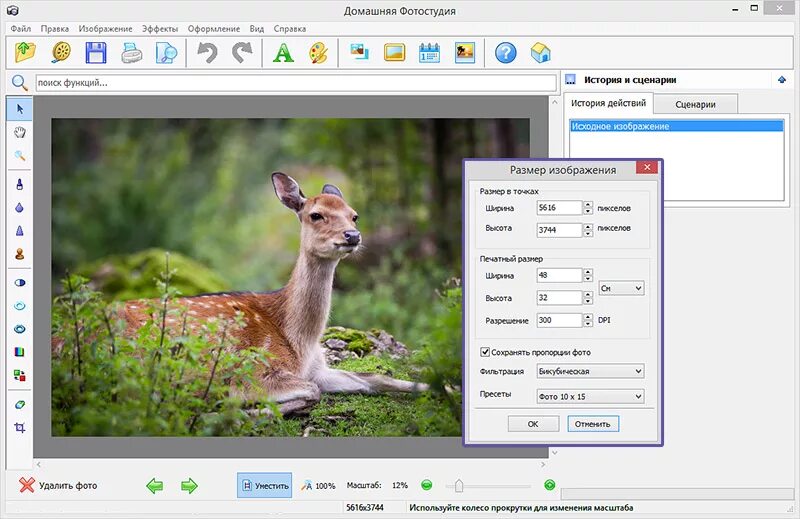Open the 'Пресеты' dropdown
The height and width of the screenshot is (519, 800).
[x=590, y=396]
